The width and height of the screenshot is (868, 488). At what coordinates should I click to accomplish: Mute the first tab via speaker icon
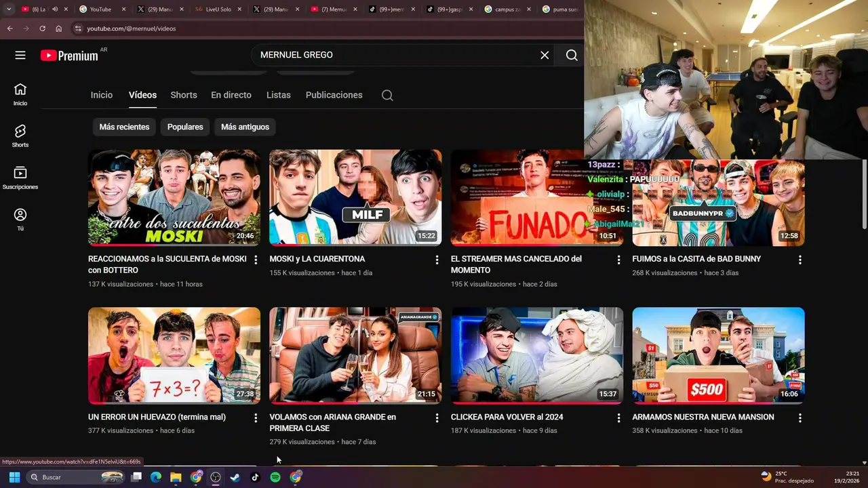click(55, 9)
